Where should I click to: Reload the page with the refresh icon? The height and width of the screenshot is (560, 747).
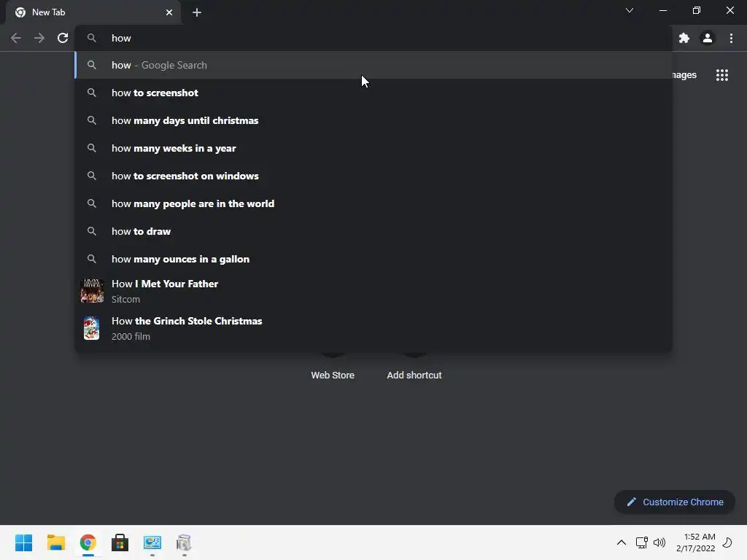63,38
